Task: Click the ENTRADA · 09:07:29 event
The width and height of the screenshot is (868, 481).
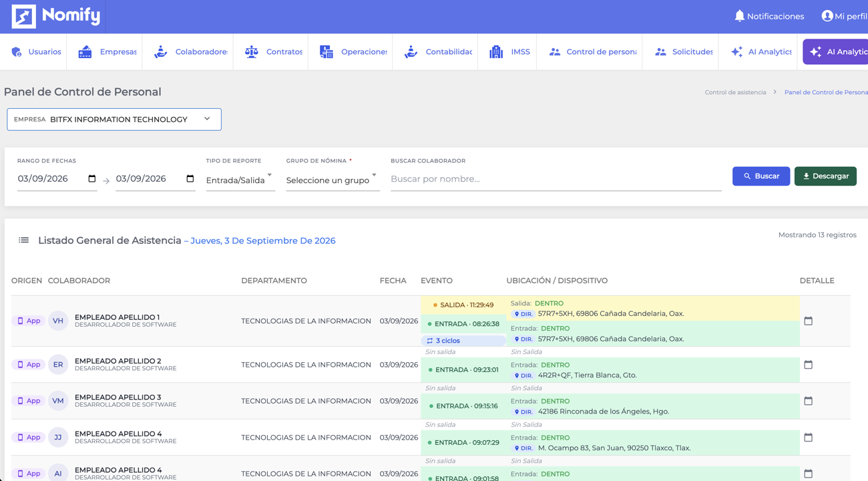Action: coord(464,442)
